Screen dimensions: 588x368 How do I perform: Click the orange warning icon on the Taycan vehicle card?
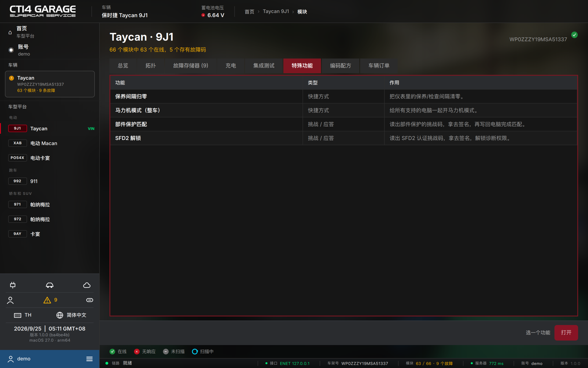point(11,78)
